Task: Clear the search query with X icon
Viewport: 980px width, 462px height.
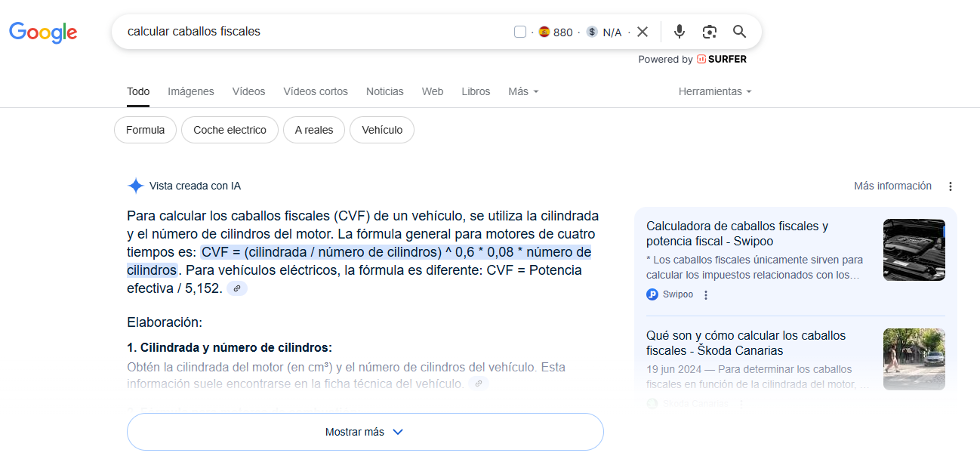Action: tap(643, 32)
